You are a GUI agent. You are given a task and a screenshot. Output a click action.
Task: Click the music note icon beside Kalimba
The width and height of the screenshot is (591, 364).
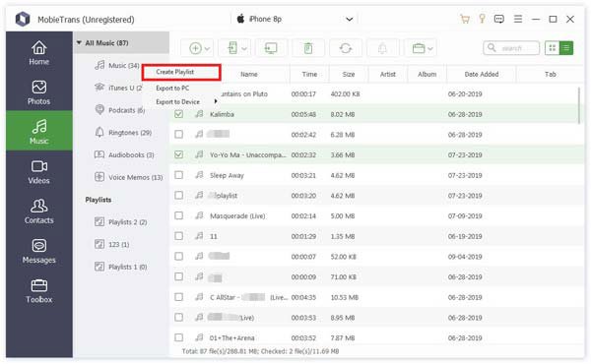point(199,114)
